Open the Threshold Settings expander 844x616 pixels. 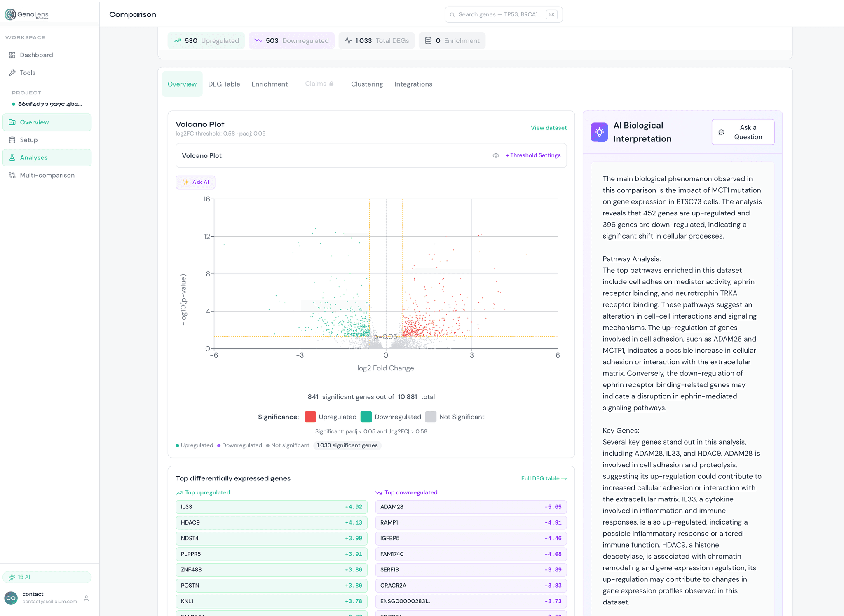533,155
